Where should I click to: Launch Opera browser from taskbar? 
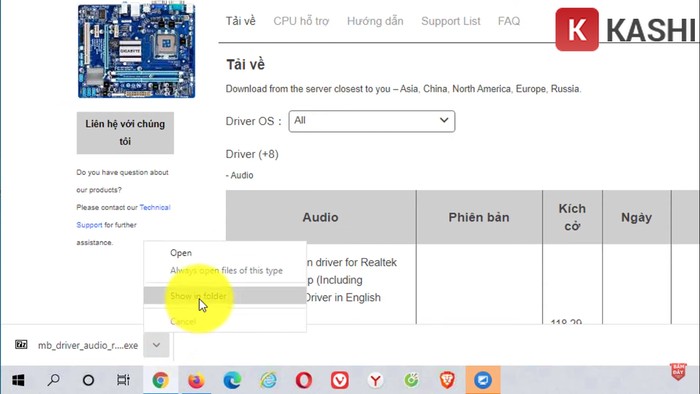pyautogui.click(x=304, y=380)
